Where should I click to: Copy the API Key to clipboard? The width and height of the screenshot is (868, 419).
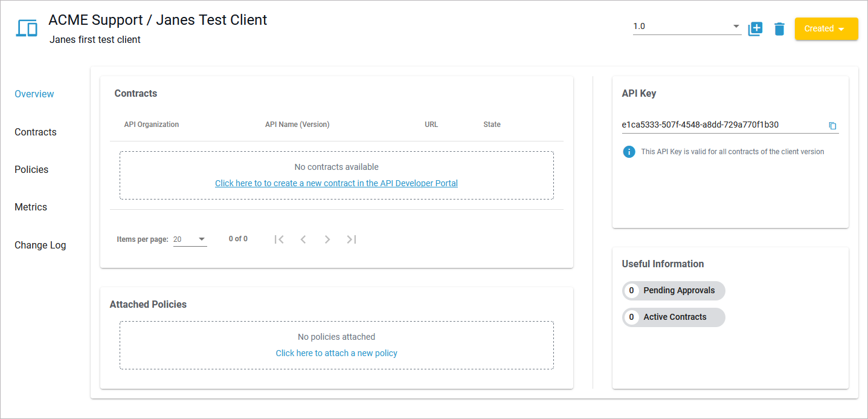point(833,125)
